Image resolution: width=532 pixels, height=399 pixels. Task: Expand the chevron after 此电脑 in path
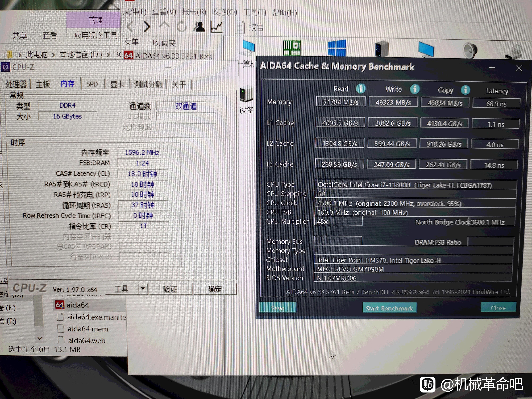53,55
